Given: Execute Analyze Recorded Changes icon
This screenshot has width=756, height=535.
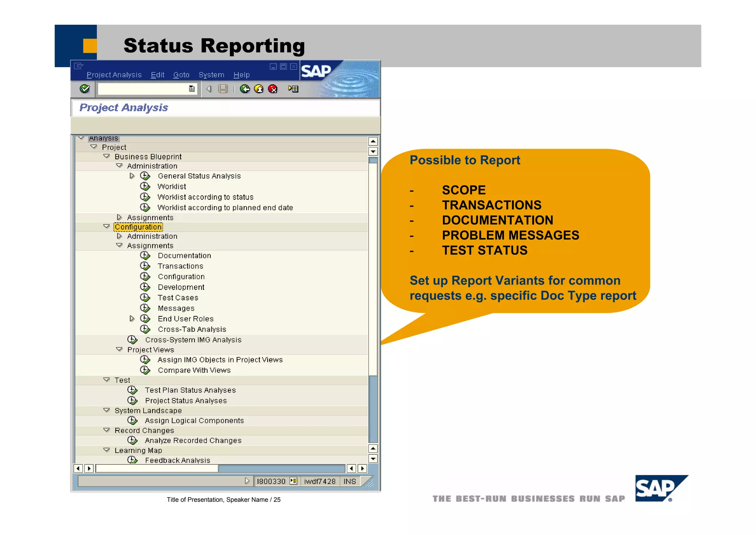Looking at the screenshot, I should click(132, 440).
